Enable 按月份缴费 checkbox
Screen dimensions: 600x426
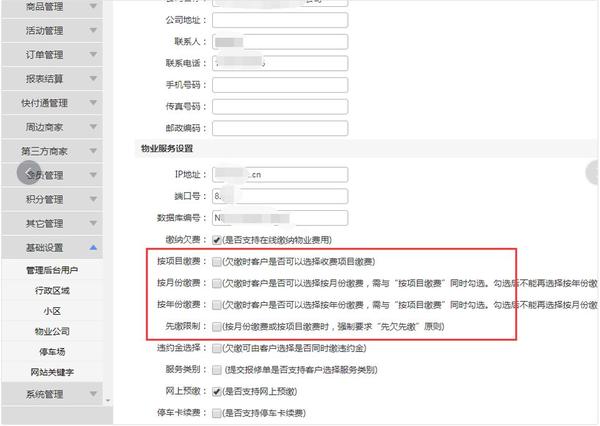217,283
